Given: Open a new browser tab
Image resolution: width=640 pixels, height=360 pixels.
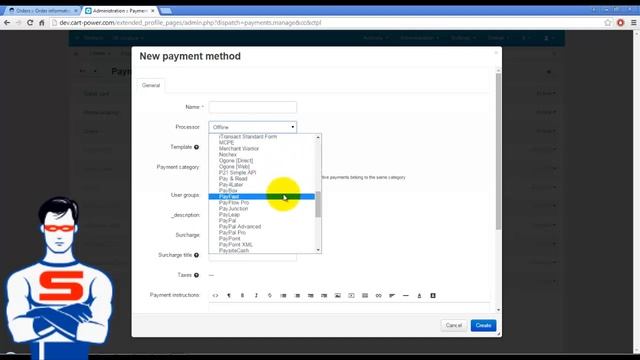Looking at the screenshot, I should [166, 11].
